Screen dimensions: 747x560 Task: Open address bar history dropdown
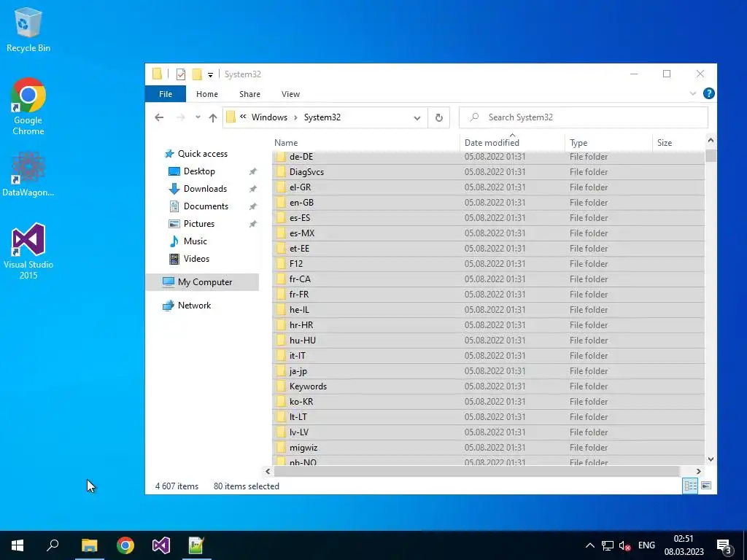tap(417, 117)
